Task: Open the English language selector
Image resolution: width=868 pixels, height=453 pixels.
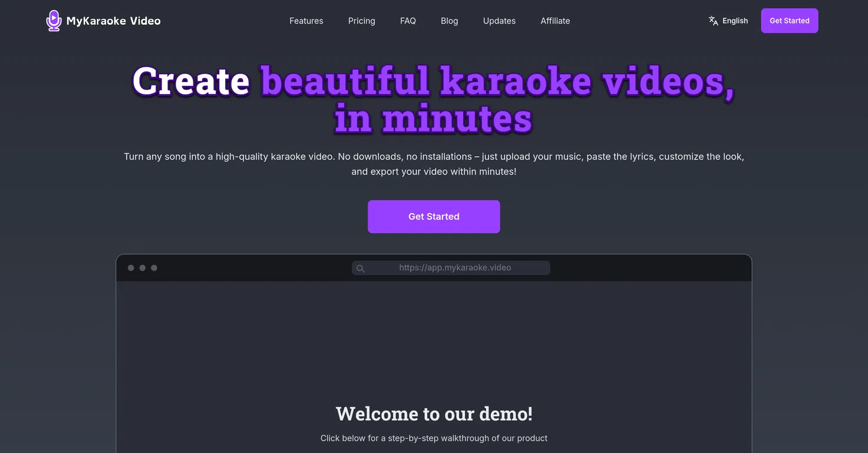Action: pyautogui.click(x=735, y=21)
